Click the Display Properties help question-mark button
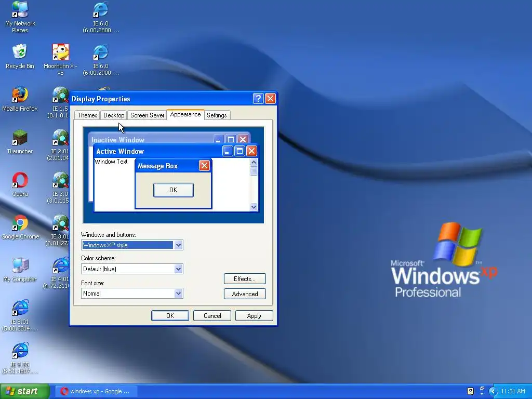Image resolution: width=532 pixels, height=399 pixels. pyautogui.click(x=258, y=98)
